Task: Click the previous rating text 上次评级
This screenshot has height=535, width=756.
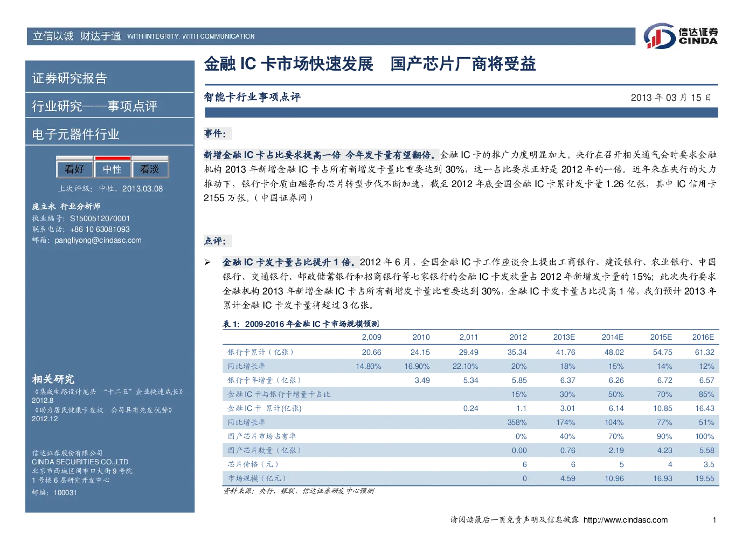Action: pyautogui.click(x=75, y=189)
